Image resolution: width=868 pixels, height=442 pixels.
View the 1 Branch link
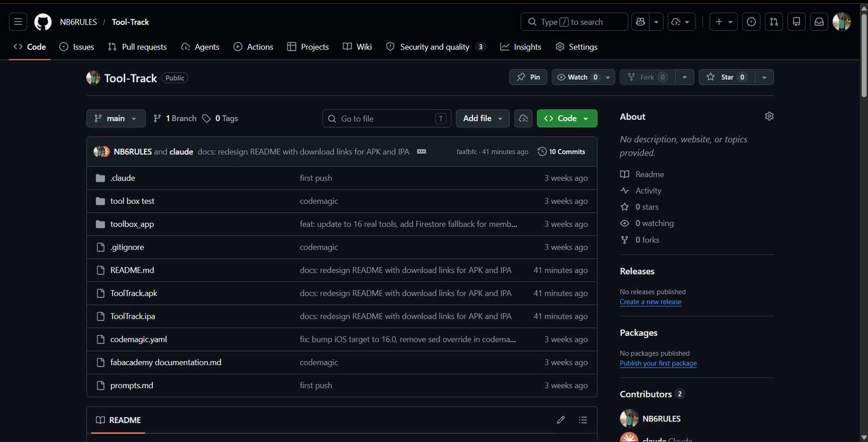tap(175, 118)
